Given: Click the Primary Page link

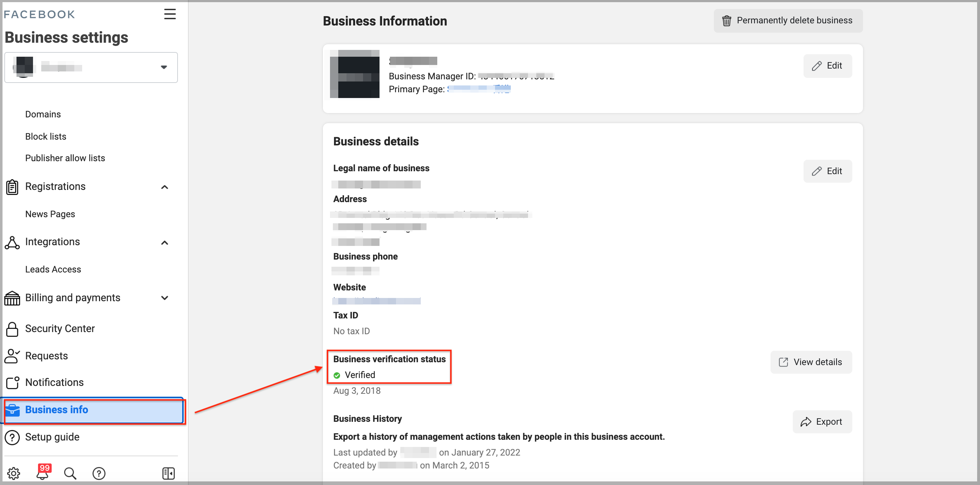Looking at the screenshot, I should [479, 89].
